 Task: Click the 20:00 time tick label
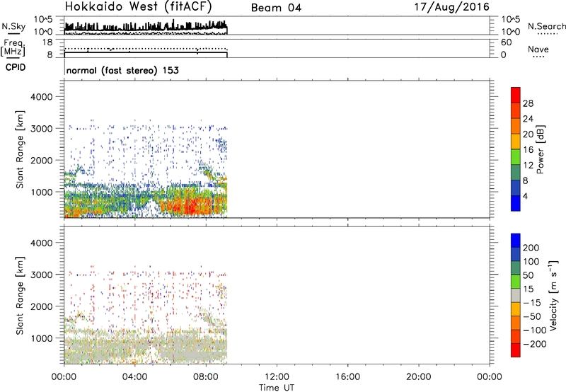coord(418,377)
